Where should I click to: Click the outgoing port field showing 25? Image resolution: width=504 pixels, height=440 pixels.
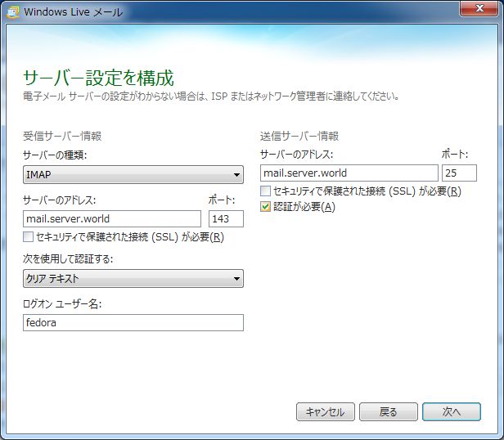click(459, 173)
